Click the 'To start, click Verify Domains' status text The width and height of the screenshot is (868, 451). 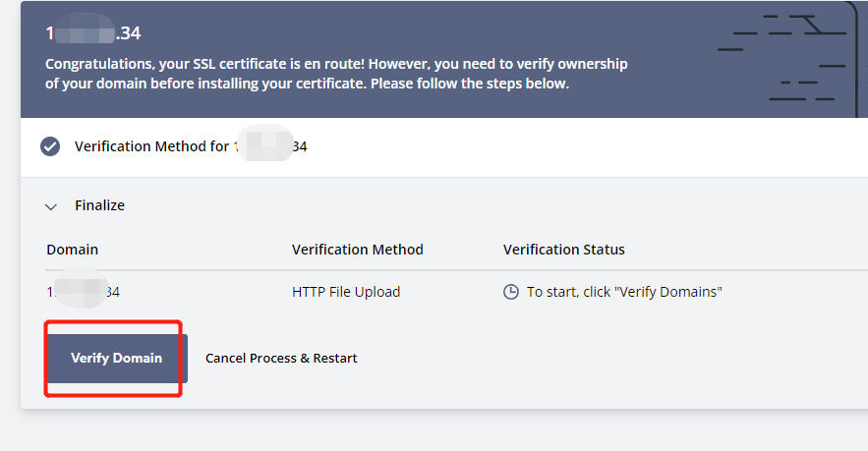624,292
